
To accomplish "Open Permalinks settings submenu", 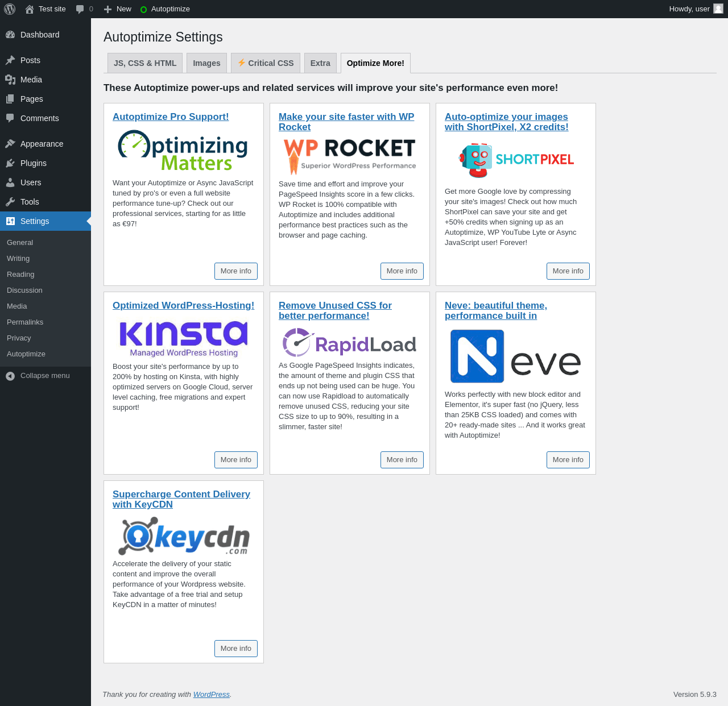I will pyautogui.click(x=25, y=322).
